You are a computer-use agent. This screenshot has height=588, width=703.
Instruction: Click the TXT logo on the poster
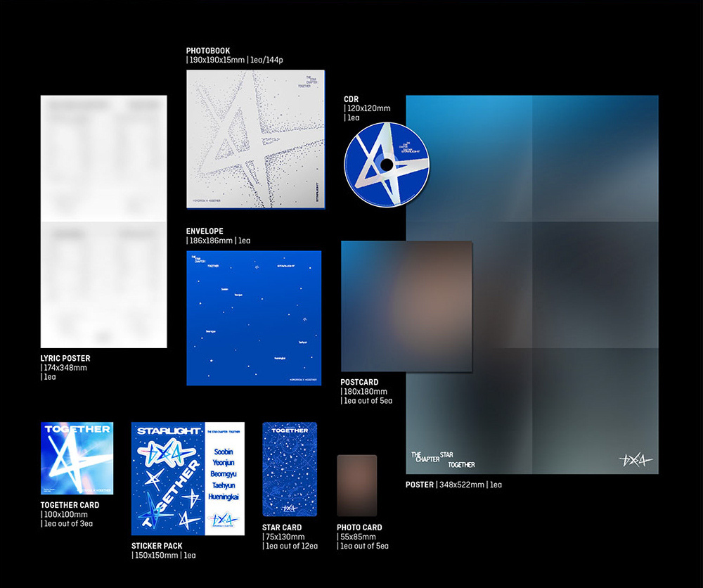(636, 460)
